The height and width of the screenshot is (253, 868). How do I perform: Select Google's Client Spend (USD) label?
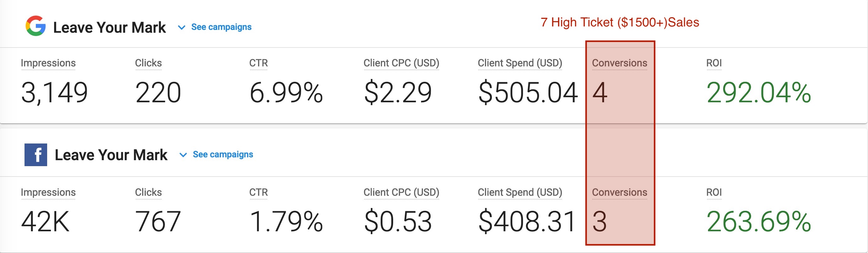point(520,63)
